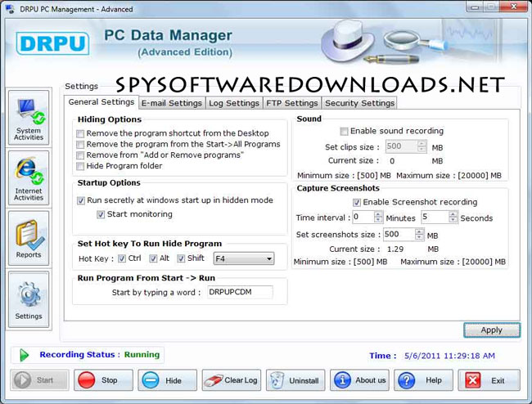Open the F4 hot key dropdown
The image size is (532, 404).
coord(244,258)
